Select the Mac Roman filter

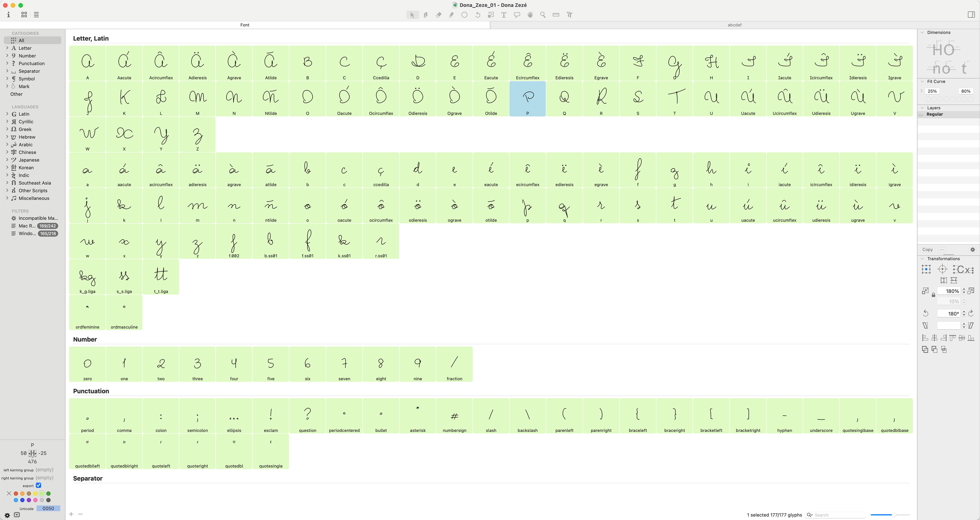tap(34, 226)
